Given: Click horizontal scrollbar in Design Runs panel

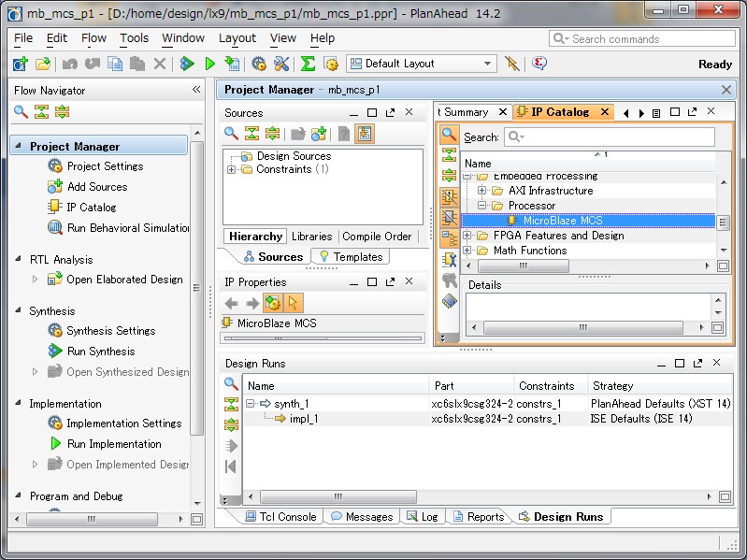Looking at the screenshot, I should (x=338, y=496).
